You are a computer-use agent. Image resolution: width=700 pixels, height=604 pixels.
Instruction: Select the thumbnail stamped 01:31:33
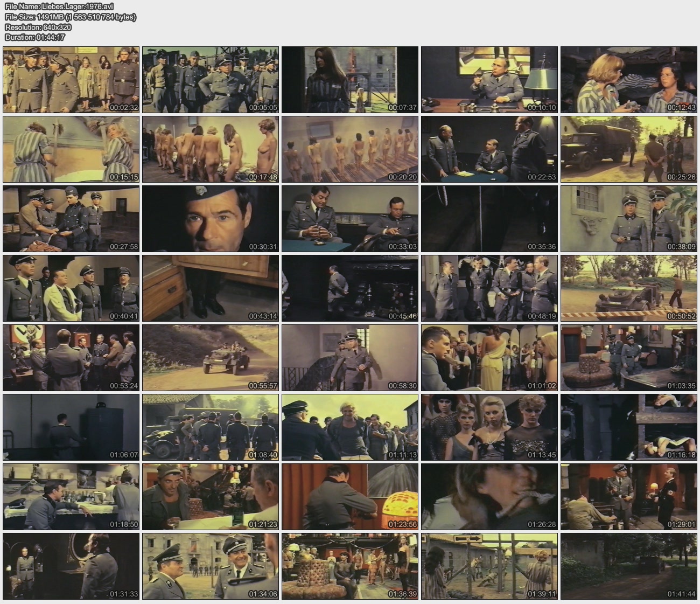pos(71,566)
